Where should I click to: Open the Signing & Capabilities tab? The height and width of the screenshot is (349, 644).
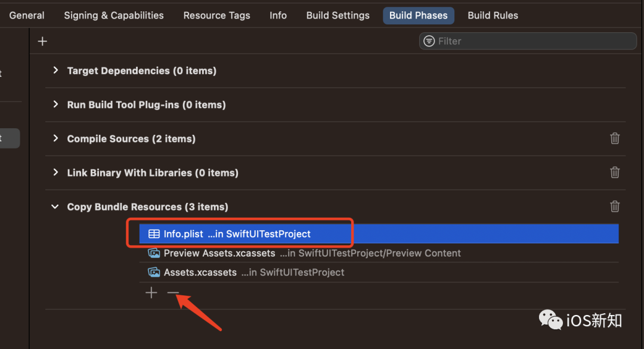click(x=113, y=15)
